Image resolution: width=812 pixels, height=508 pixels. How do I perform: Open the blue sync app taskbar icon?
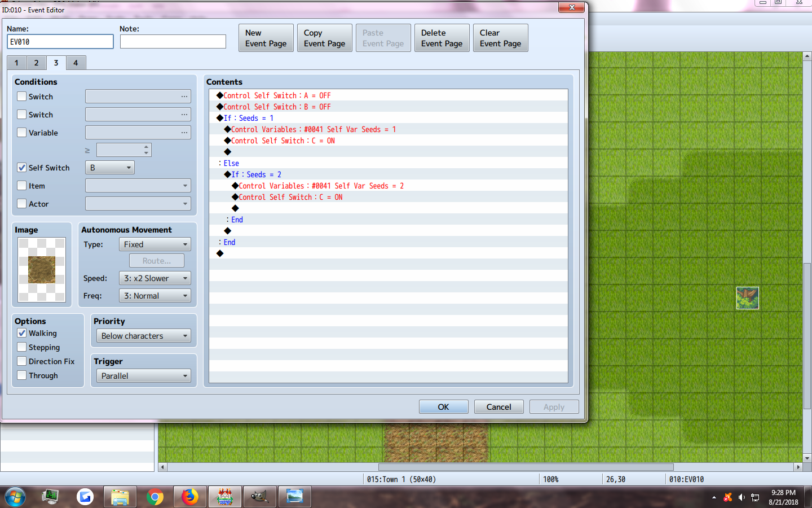pos(85,497)
